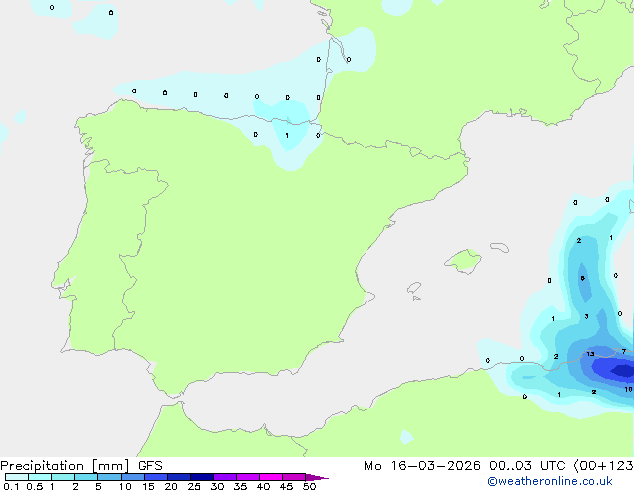Click the legend label "15"
634x490 pixels.
[x=148, y=486]
